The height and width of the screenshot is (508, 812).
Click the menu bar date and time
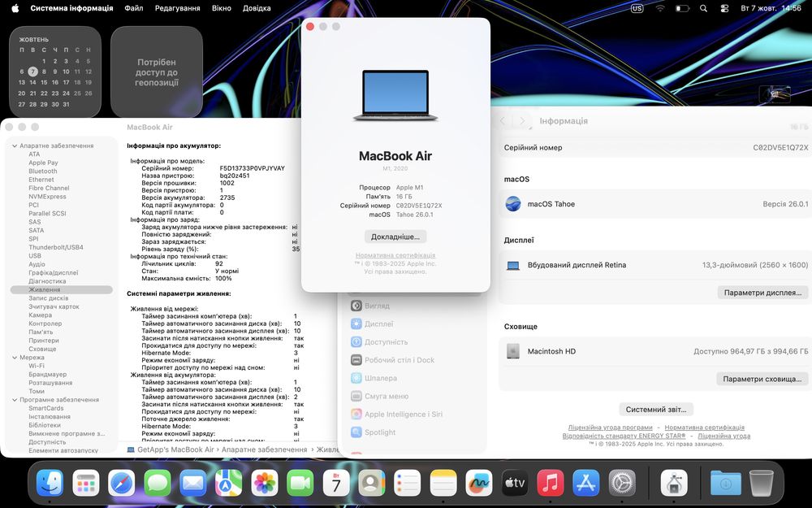tap(771, 8)
